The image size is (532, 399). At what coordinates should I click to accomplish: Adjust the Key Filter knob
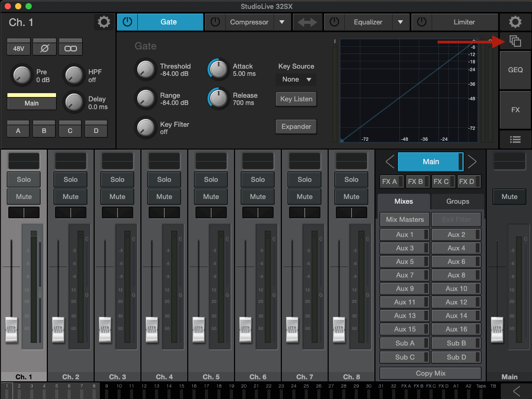point(146,128)
